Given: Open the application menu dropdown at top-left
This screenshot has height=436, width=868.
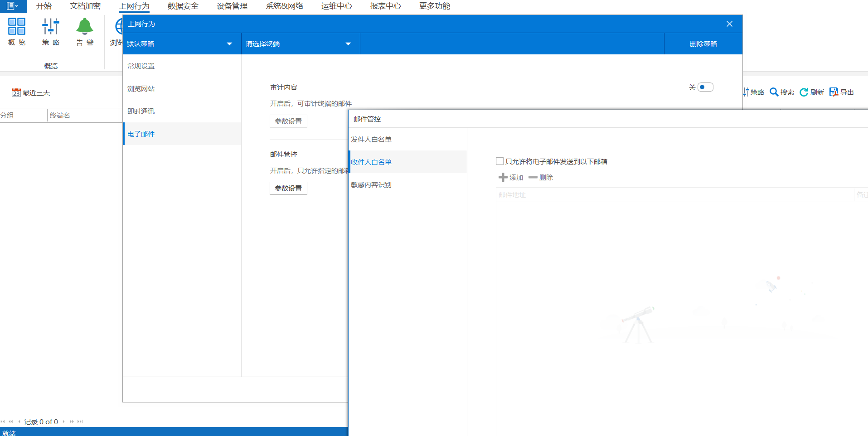Looking at the screenshot, I should (x=12, y=6).
